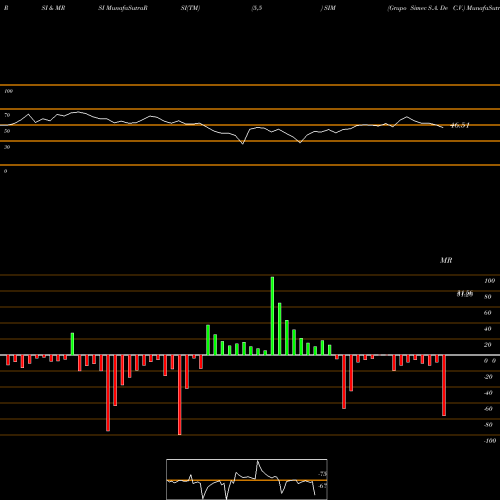Click the 80 label on MR axis
This screenshot has width=500, height=500.
pos(488,297)
